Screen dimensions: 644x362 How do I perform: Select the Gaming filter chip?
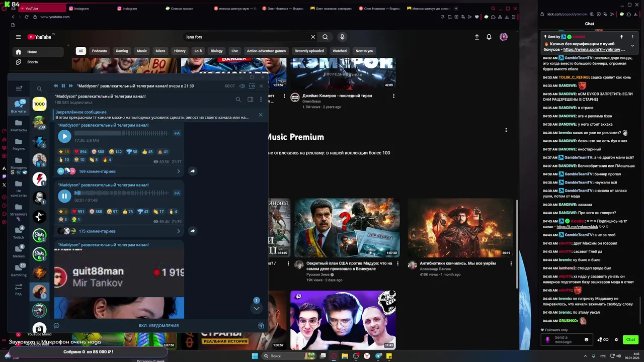(x=122, y=51)
